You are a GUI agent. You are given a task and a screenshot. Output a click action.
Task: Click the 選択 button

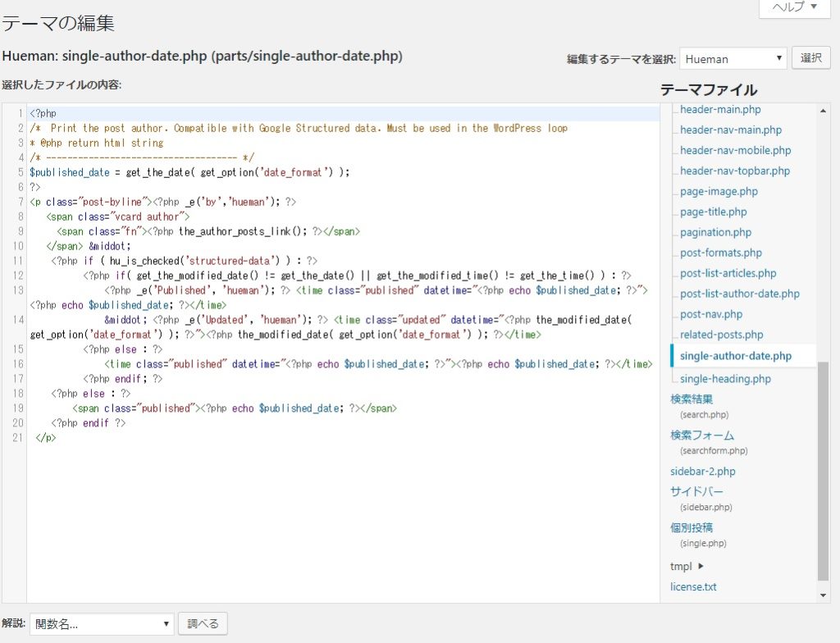(810, 58)
